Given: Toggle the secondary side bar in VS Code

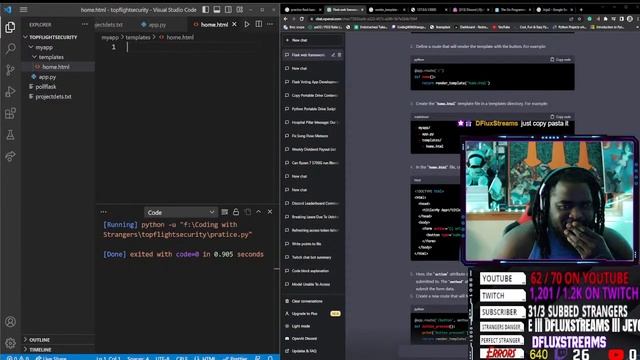Looking at the screenshot, I should tap(228, 9).
